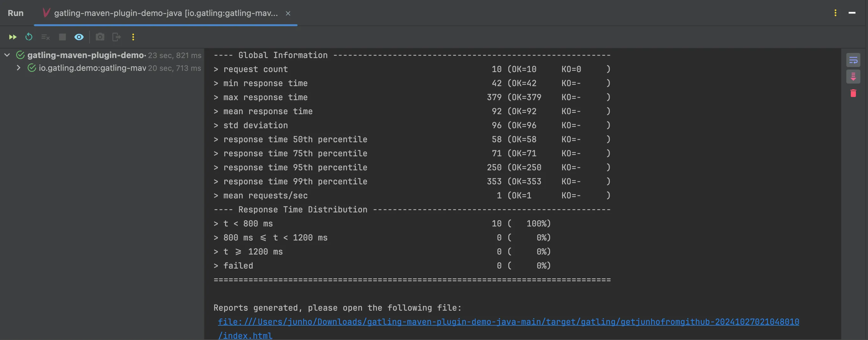Click the double-arrow Rerun icon

[x=12, y=37]
